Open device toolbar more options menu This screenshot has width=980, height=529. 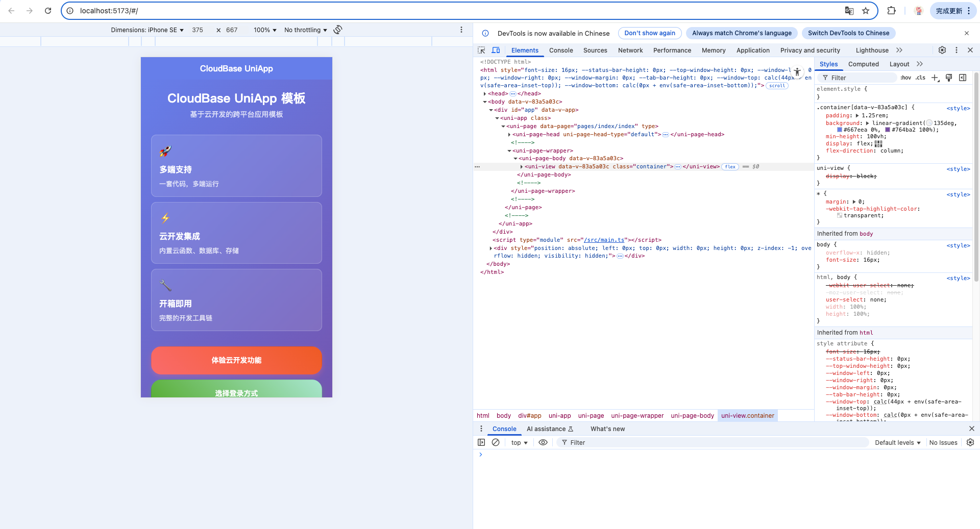coord(461,30)
